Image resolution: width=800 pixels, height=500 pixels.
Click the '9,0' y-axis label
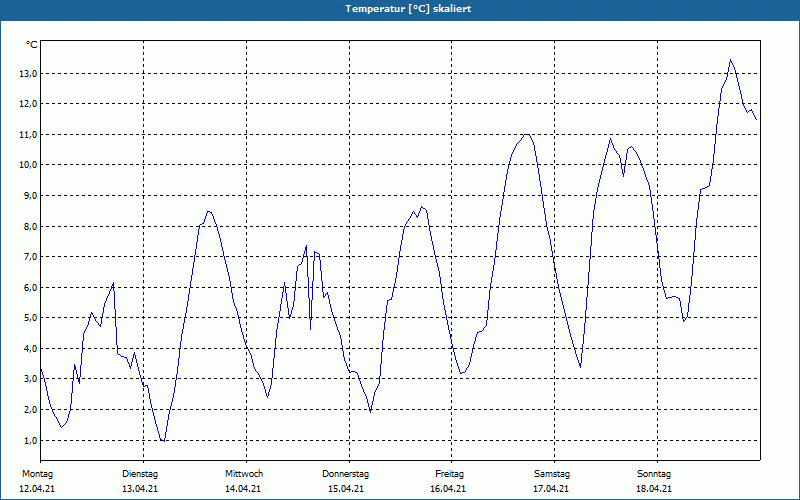[30, 196]
